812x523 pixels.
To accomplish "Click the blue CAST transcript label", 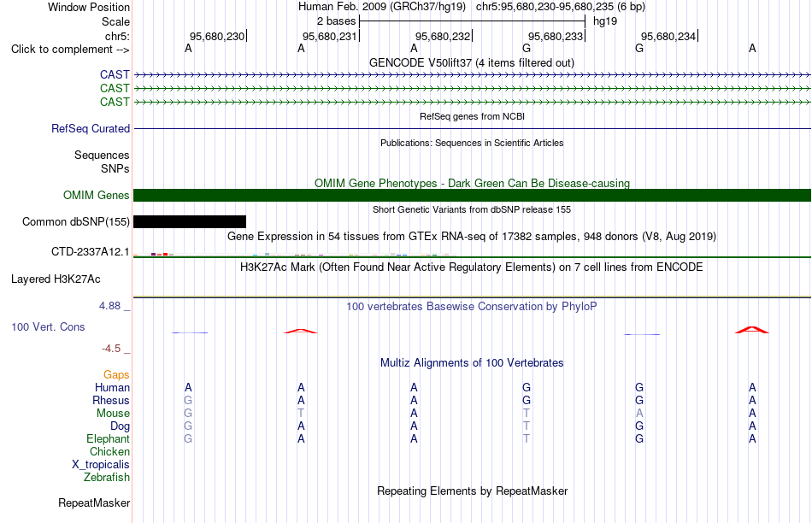I will [x=115, y=74].
